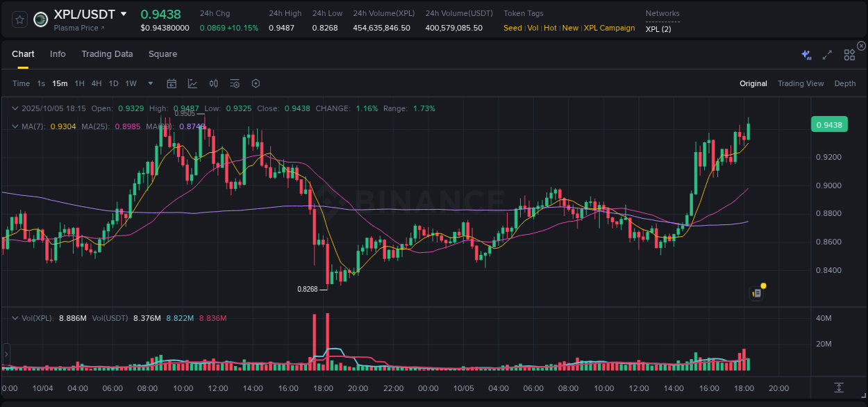The height and width of the screenshot is (407, 868).
Task: Expand the extra time interval dropdown arrow
Action: (x=149, y=83)
